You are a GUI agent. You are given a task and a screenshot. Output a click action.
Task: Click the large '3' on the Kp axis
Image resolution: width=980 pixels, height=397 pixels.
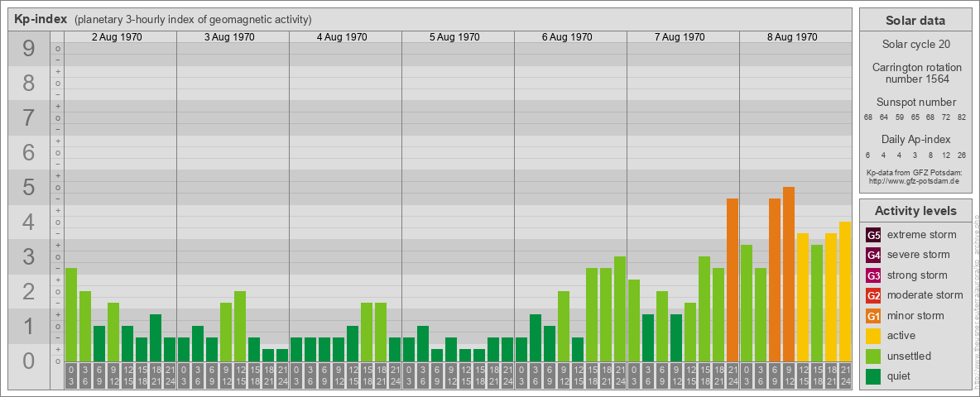pyautogui.click(x=29, y=256)
